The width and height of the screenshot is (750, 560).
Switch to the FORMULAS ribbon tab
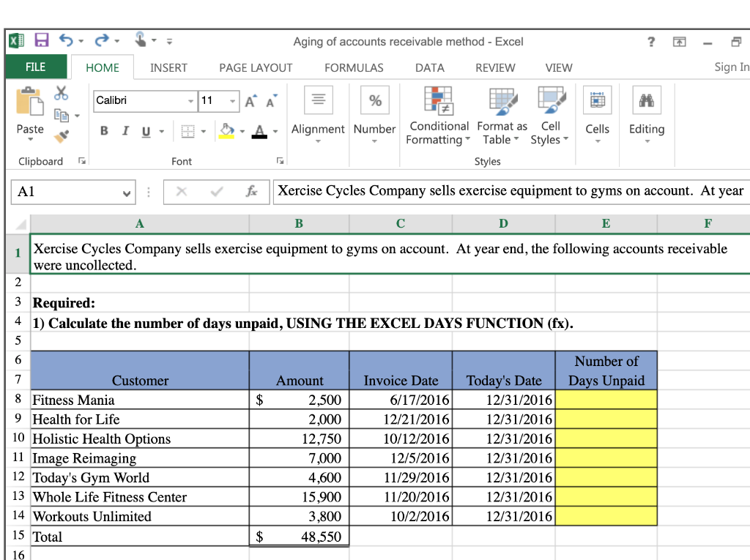point(354,67)
